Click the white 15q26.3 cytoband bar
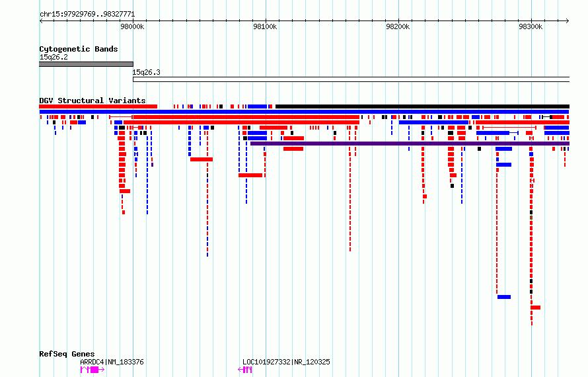 (x=351, y=79)
